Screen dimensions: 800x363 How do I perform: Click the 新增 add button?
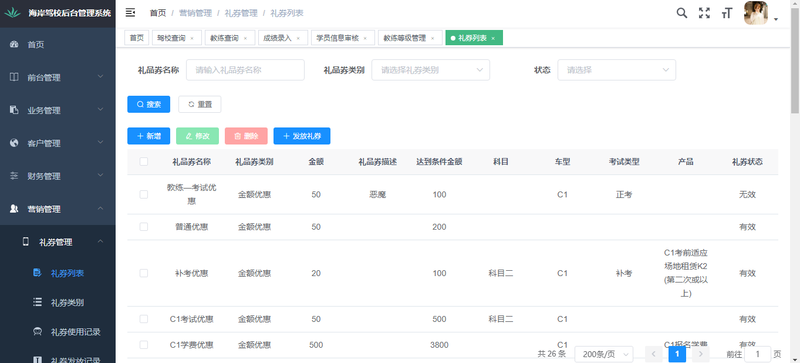tap(148, 136)
